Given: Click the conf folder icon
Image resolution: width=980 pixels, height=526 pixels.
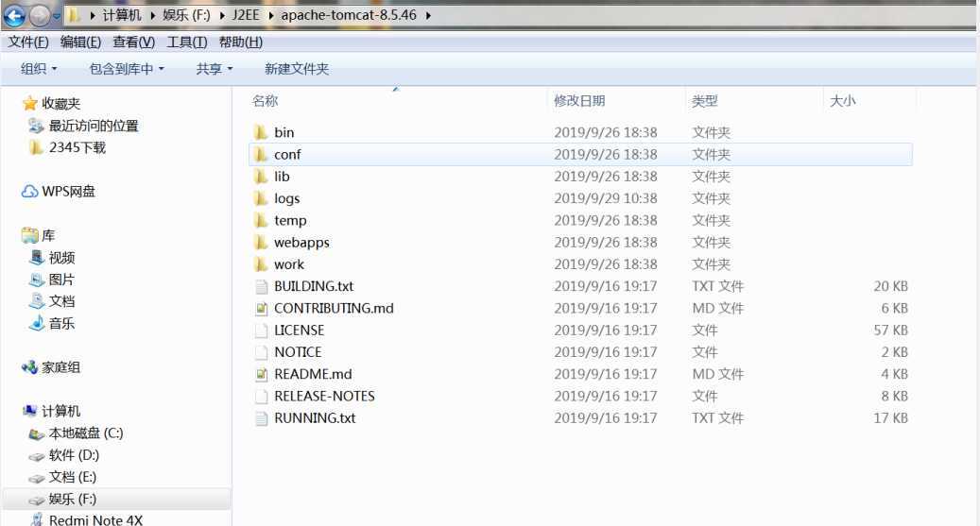Looking at the screenshot, I should [261, 154].
